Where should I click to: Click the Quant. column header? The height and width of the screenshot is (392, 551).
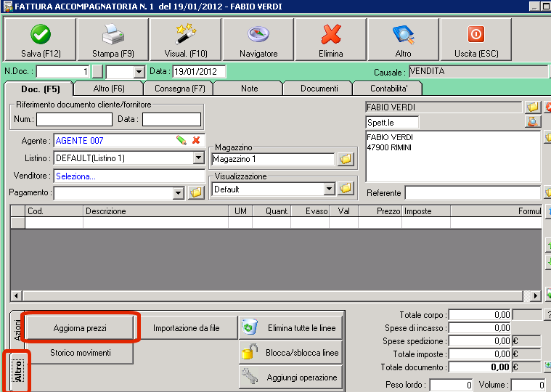pyautogui.click(x=272, y=211)
